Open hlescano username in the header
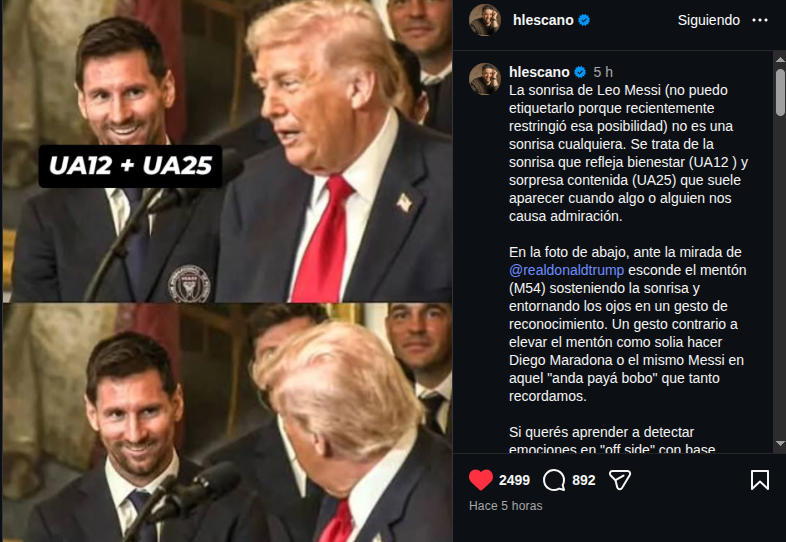This screenshot has height=542, width=786. pyautogui.click(x=543, y=20)
